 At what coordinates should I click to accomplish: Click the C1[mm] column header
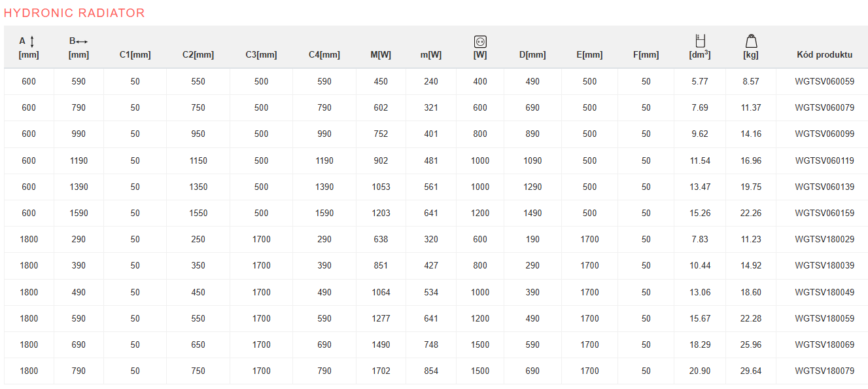coord(135,55)
